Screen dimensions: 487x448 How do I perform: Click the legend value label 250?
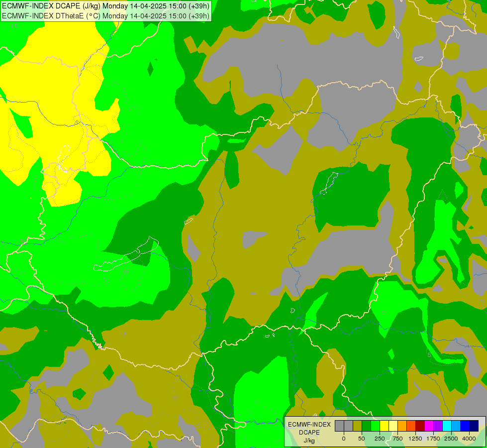pos(380,439)
